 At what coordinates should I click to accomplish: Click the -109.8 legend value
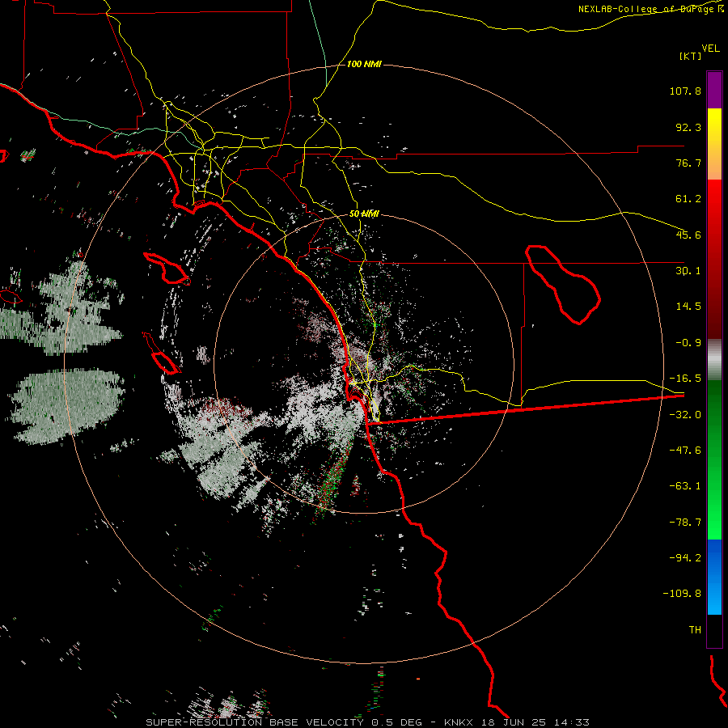click(682, 594)
